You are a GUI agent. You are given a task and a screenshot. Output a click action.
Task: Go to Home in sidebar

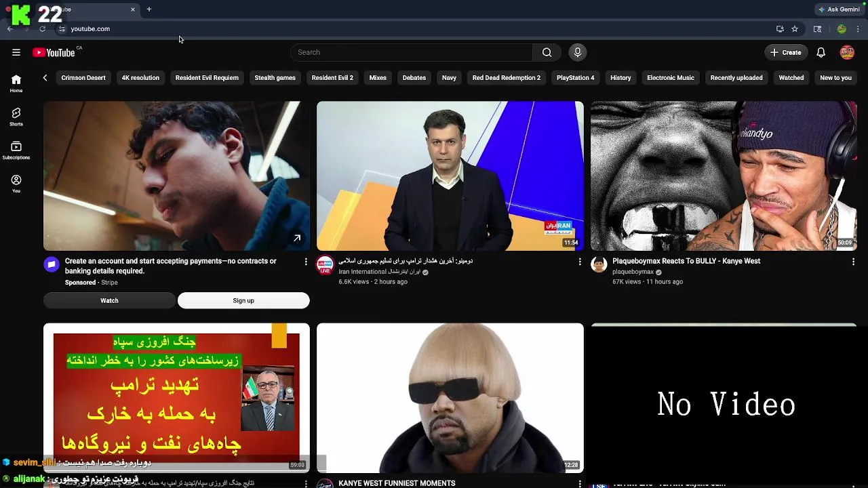click(x=16, y=83)
